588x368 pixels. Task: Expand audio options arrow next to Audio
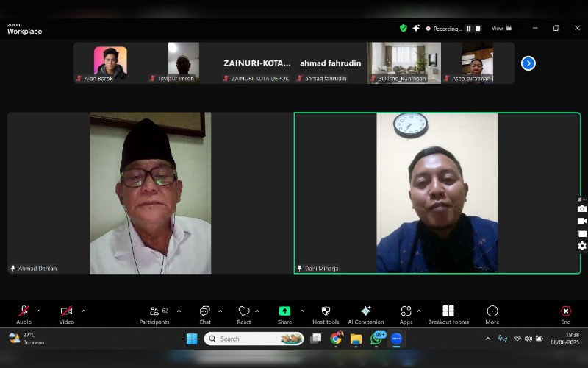tap(39, 311)
